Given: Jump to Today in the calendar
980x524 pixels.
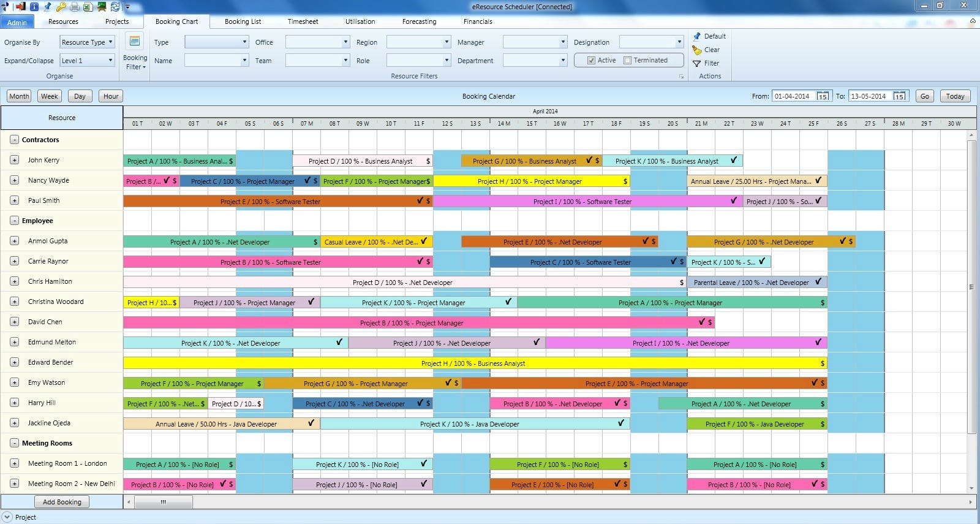Looking at the screenshot, I should click(955, 96).
